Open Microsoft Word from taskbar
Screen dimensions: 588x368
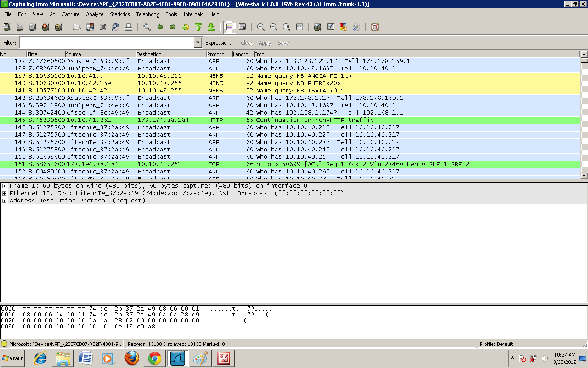pyautogui.click(x=86, y=358)
